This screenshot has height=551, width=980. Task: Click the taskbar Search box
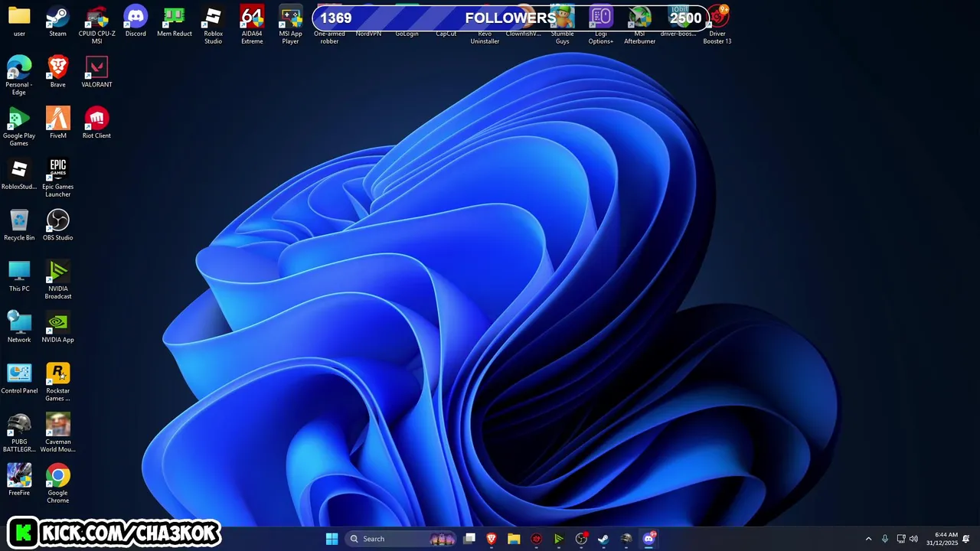click(x=402, y=539)
